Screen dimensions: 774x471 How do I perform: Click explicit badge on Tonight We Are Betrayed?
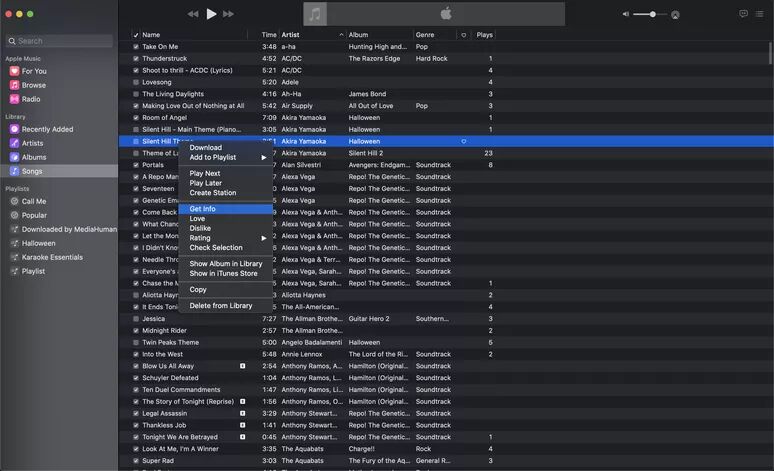(242, 437)
